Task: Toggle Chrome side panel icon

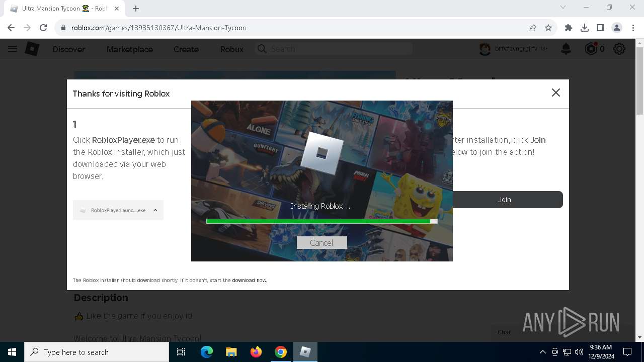Action: click(x=601, y=28)
